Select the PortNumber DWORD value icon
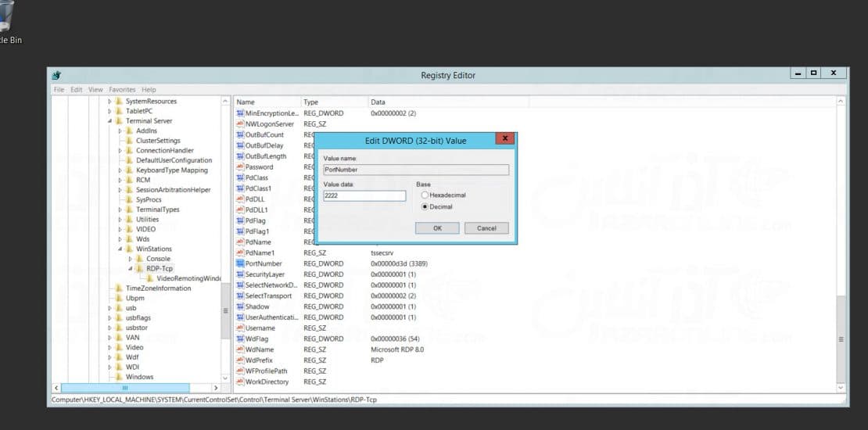This screenshot has width=868, height=430. click(x=240, y=263)
